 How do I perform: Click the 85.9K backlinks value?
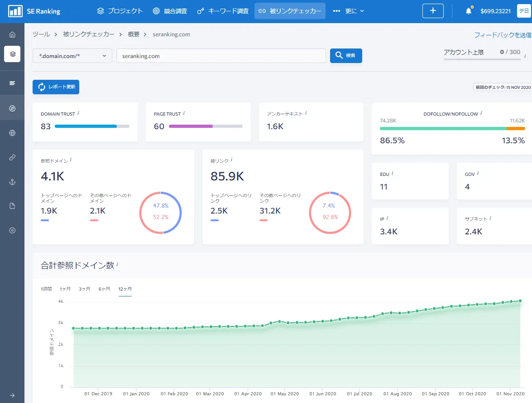tap(227, 176)
